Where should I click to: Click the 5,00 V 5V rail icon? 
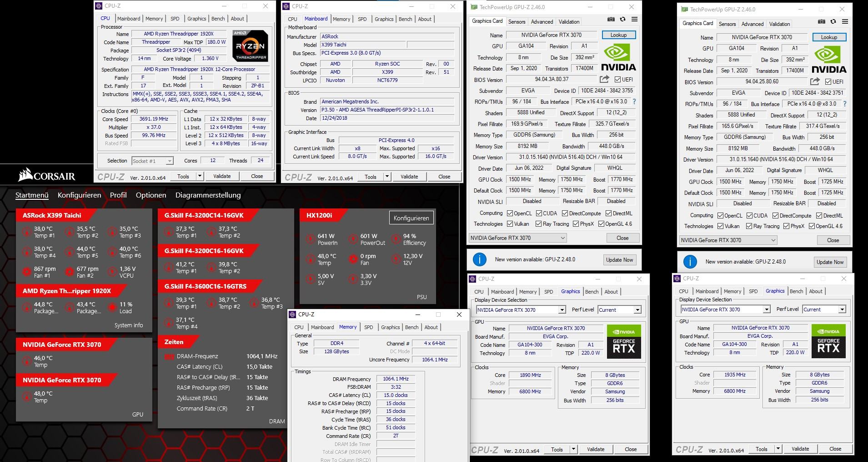pos(311,279)
